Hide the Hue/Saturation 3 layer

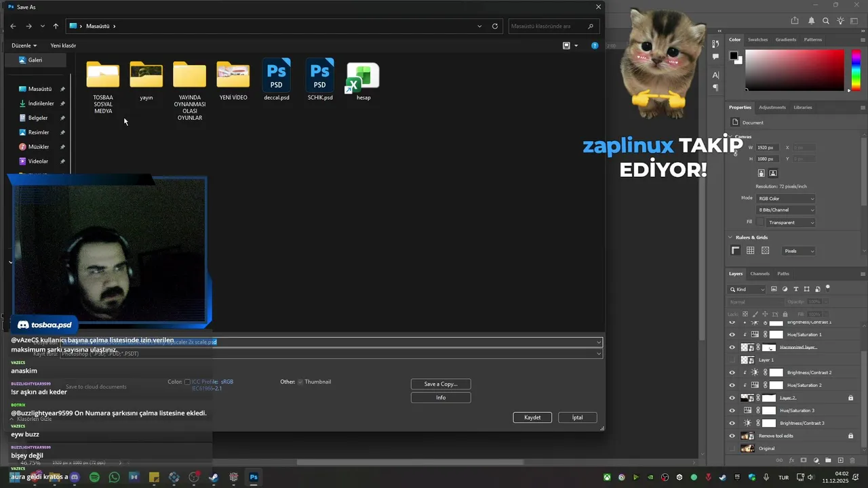pos(732,411)
